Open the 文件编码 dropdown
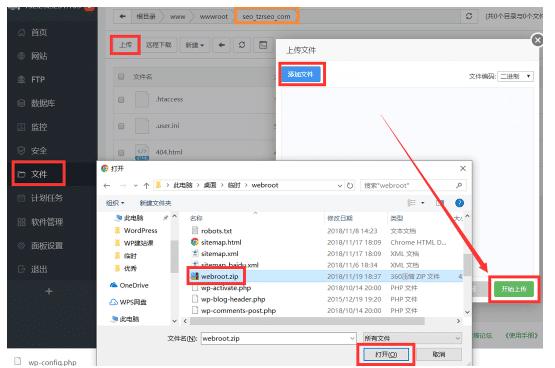555x368 pixels. tap(515, 76)
